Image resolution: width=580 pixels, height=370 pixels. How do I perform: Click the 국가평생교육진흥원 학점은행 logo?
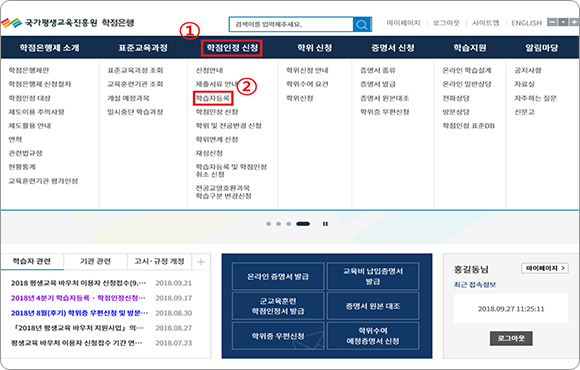[68, 23]
